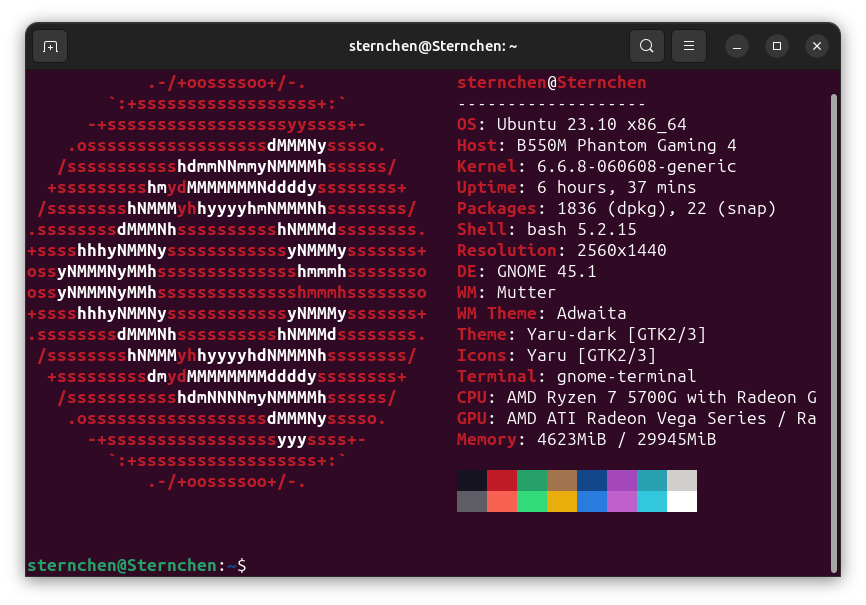Viewport: 866px width, 605px height.
Task: Click the bright cyan color block
Action: pyautogui.click(x=652, y=502)
